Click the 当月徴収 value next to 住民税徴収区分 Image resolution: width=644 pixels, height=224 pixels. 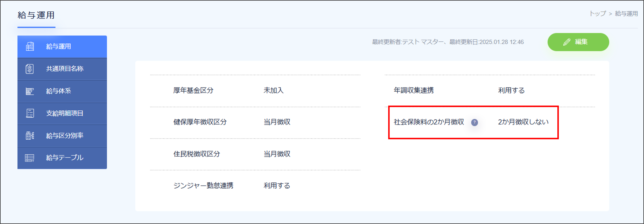[x=277, y=154]
